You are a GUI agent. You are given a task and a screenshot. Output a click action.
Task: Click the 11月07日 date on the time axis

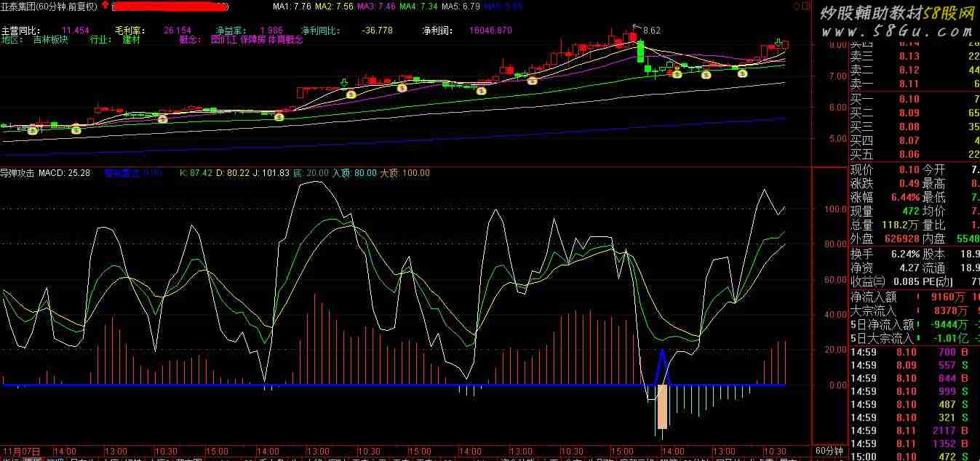(x=20, y=451)
